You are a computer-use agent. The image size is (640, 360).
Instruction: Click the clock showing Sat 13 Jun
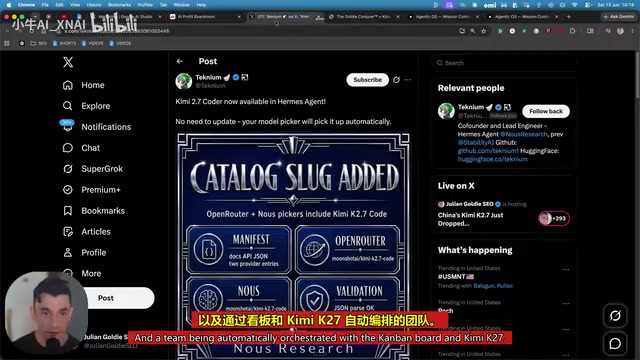(x=616, y=5)
